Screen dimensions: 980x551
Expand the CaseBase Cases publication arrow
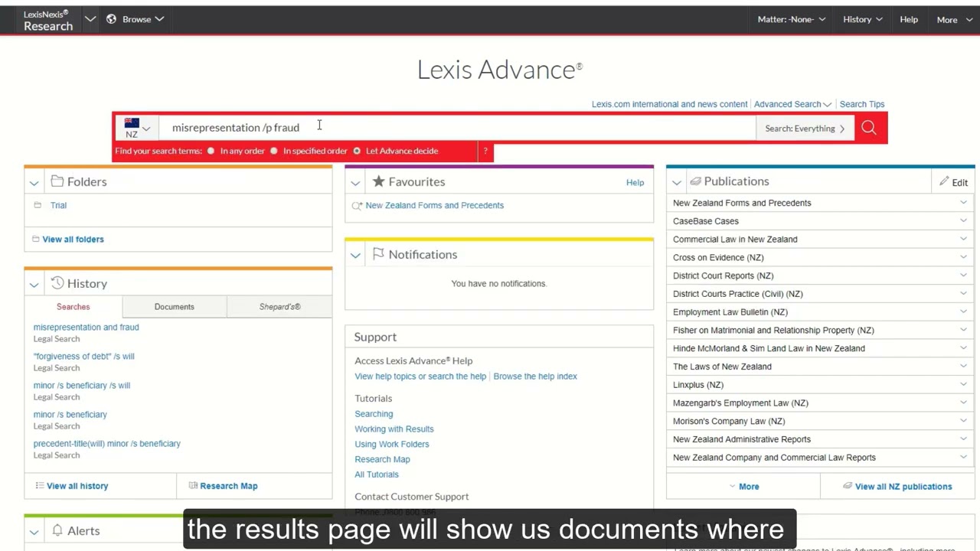pos(963,220)
